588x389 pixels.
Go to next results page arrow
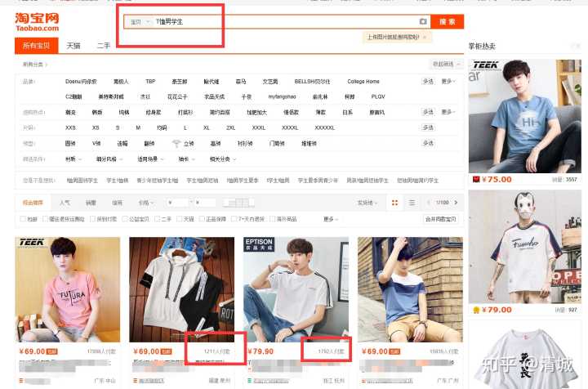point(456,203)
